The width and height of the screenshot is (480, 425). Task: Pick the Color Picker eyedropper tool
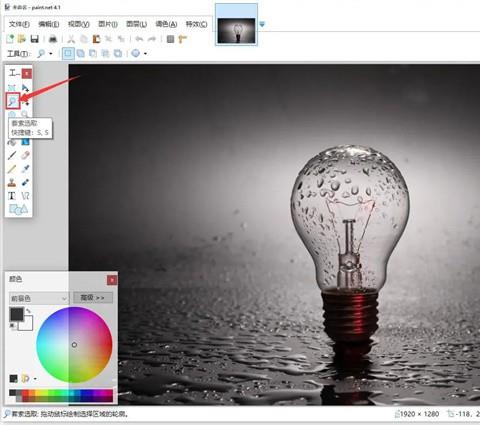point(25,169)
